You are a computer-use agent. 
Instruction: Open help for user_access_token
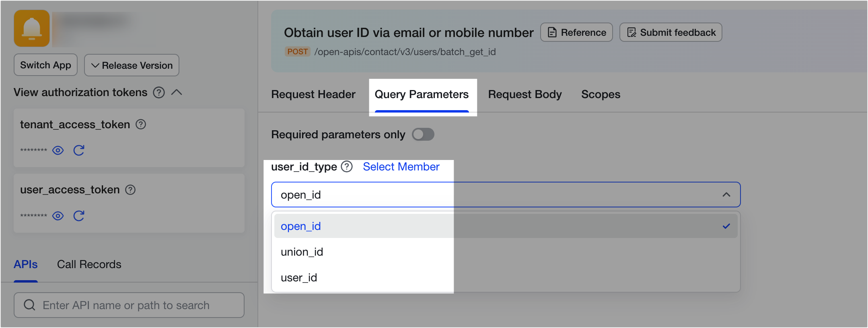click(130, 190)
